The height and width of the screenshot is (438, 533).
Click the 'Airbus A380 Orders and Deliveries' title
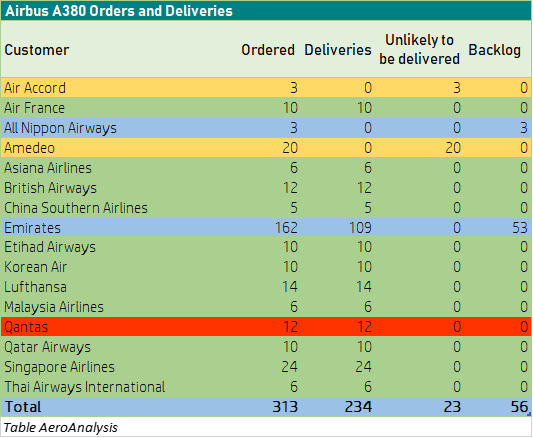119,11
